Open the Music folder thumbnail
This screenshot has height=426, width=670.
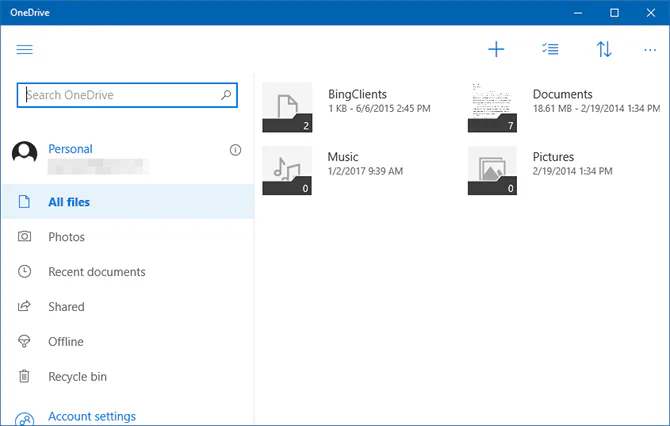(287, 170)
